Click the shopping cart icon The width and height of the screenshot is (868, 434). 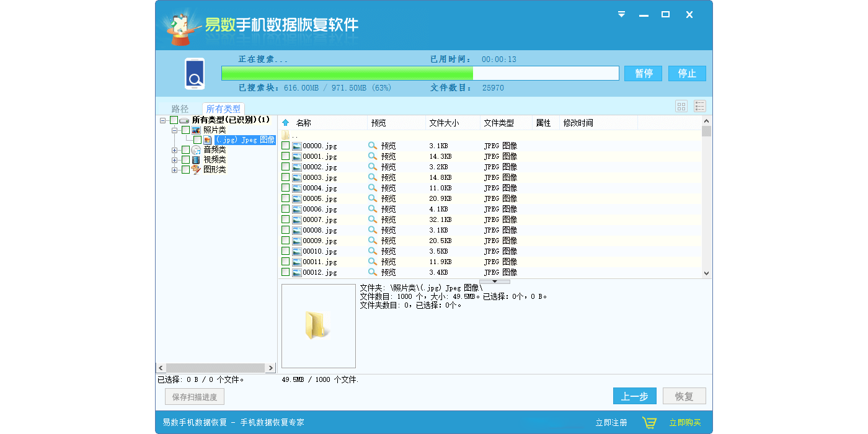(649, 423)
